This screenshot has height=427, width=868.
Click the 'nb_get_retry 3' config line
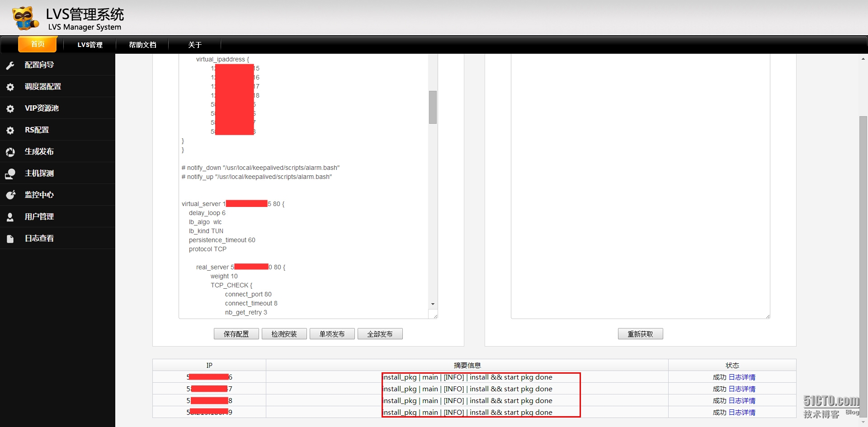pyautogui.click(x=246, y=312)
